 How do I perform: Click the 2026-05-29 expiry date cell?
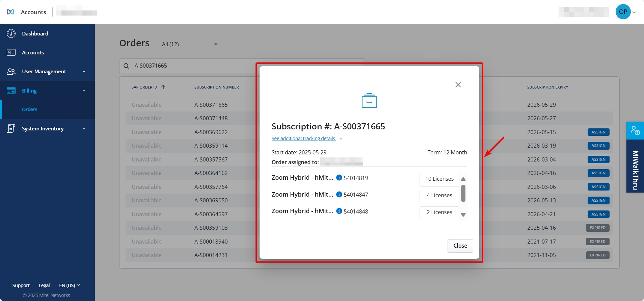pyautogui.click(x=541, y=105)
